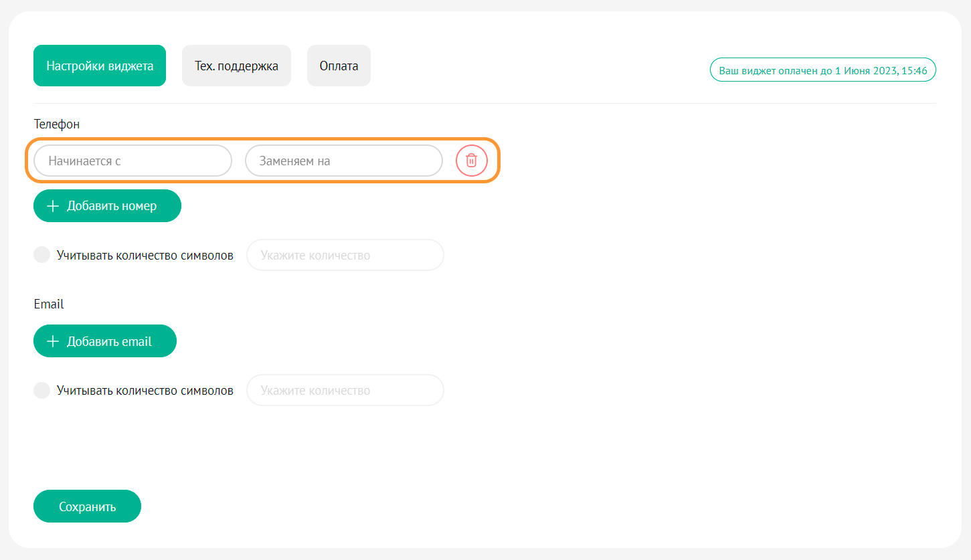Click the Сохранить button
The image size is (971, 560).
[87, 506]
